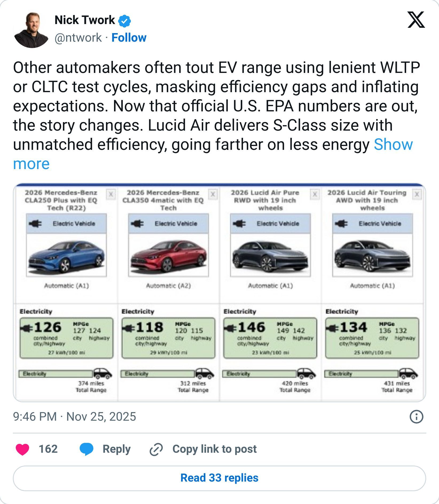
Task: Open replies with the blue Reply bubble icon
Action: (86, 449)
